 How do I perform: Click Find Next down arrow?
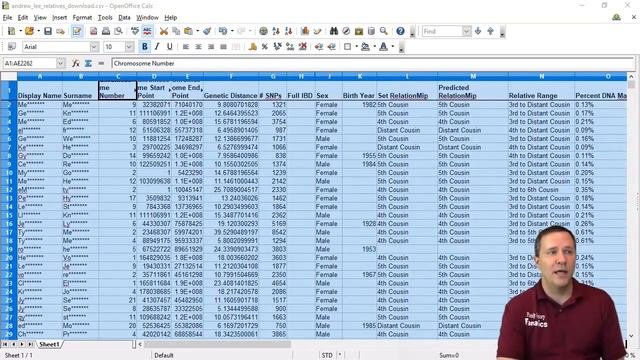(x=478, y=31)
